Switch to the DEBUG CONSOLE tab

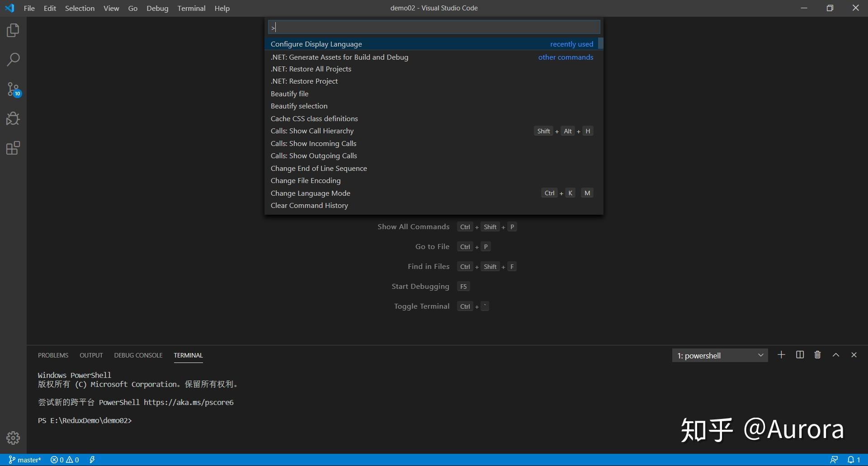click(x=138, y=355)
